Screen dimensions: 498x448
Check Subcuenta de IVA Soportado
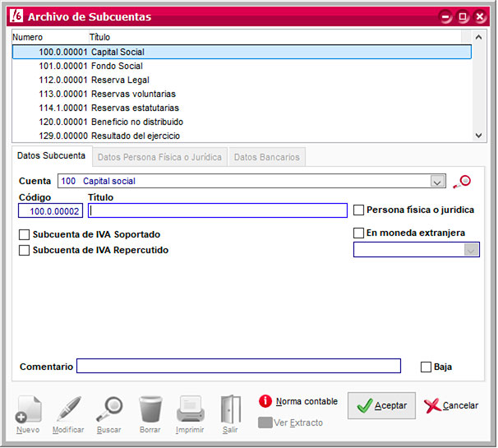pyautogui.click(x=24, y=235)
